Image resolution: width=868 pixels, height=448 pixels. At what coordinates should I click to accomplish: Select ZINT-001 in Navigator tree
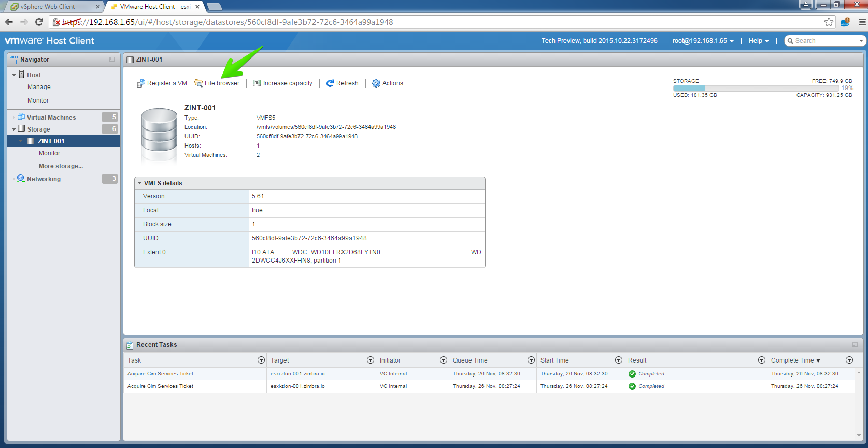pos(64,141)
